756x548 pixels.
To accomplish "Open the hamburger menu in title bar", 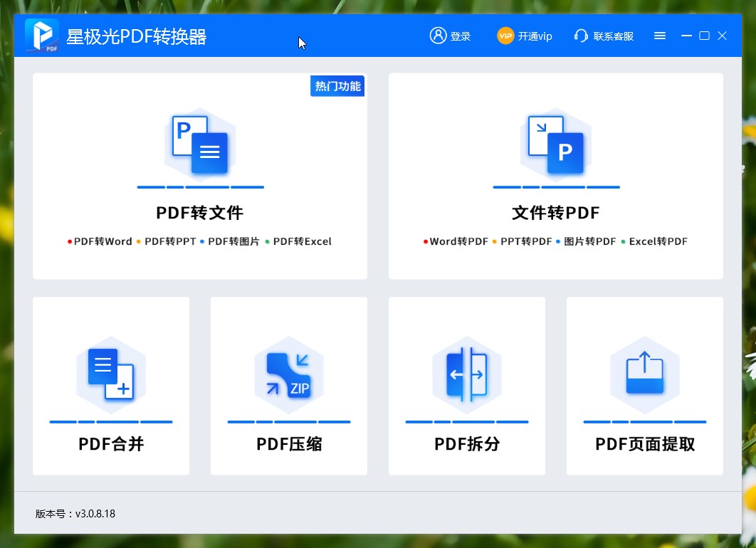I will 660,36.
